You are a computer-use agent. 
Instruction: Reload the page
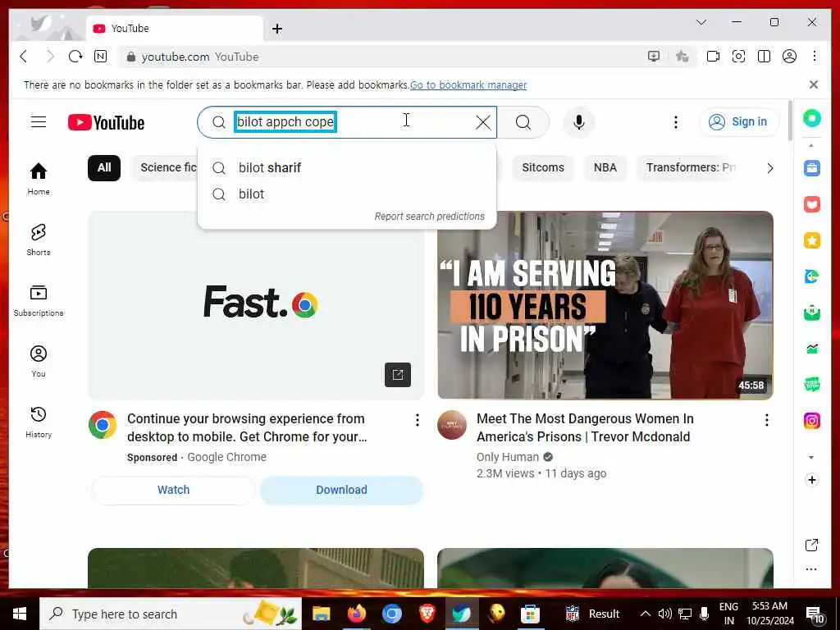point(75,57)
